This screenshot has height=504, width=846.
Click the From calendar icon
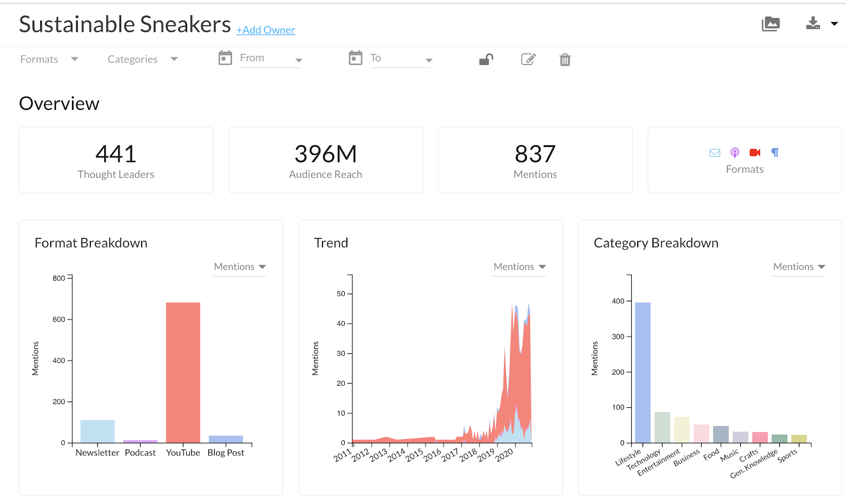[225, 58]
